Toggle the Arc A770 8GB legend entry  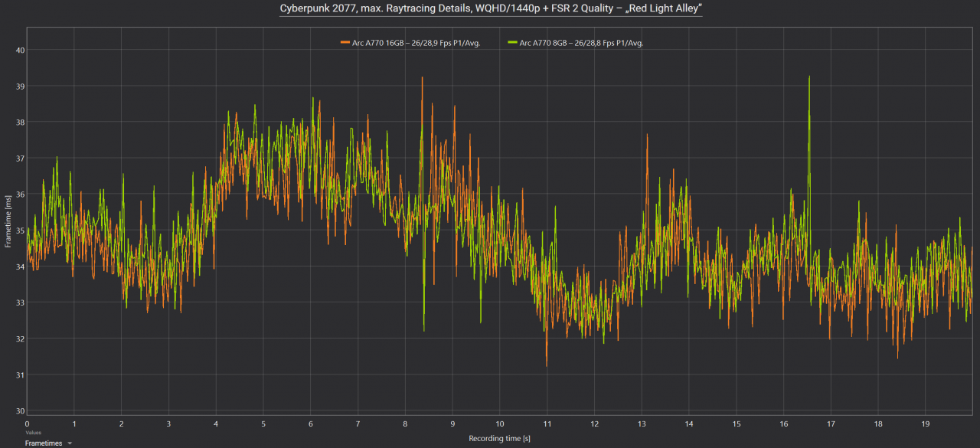pyautogui.click(x=576, y=43)
